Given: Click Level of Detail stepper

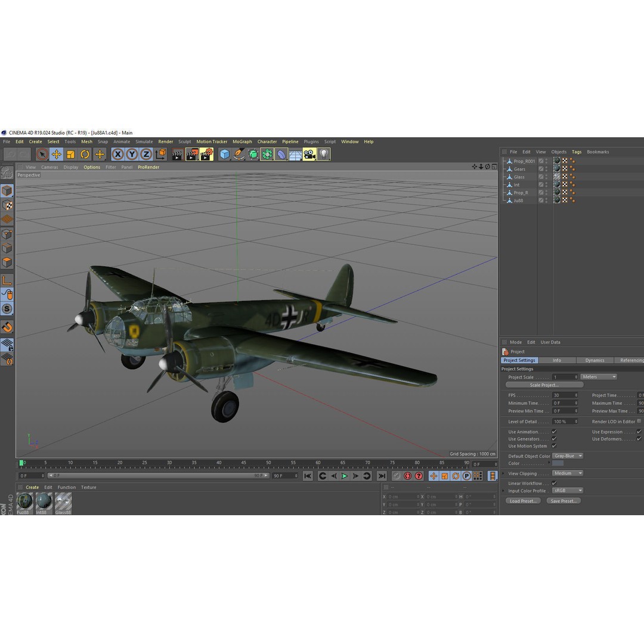Looking at the screenshot, I should point(576,422).
